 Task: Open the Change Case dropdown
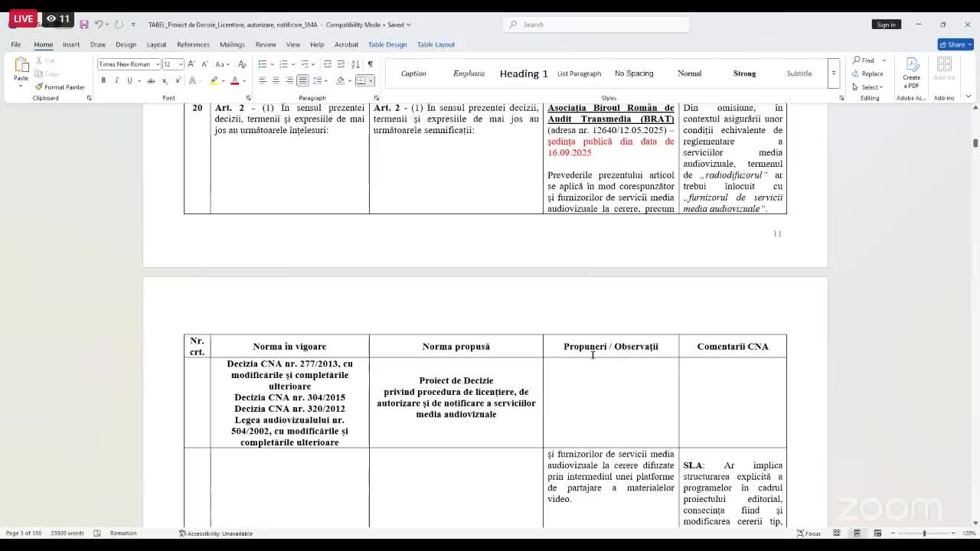(222, 64)
